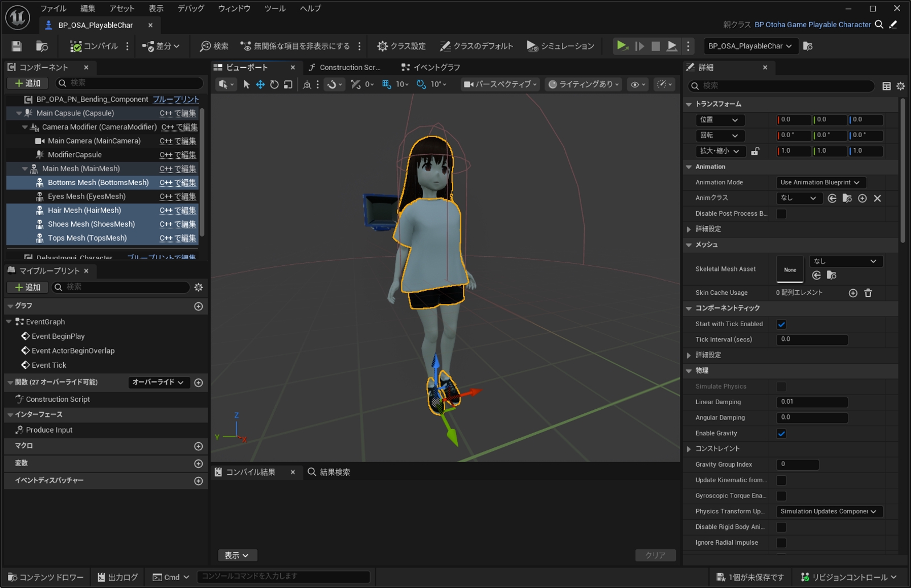Click the green Play button
This screenshot has height=588, width=911.
tap(622, 46)
